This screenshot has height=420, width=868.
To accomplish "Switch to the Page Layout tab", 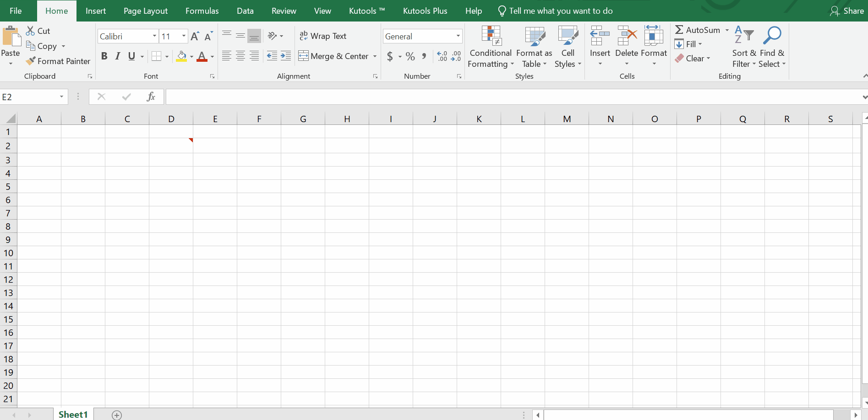I will coord(146,11).
